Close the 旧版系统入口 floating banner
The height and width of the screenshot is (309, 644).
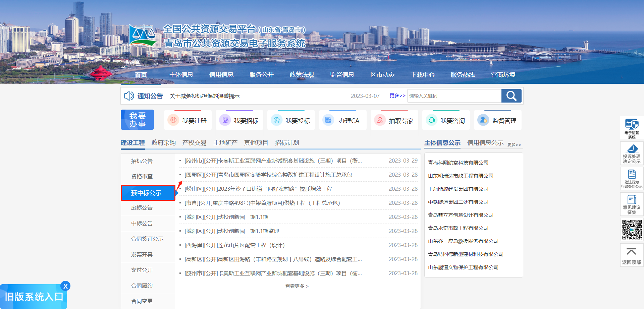click(65, 286)
